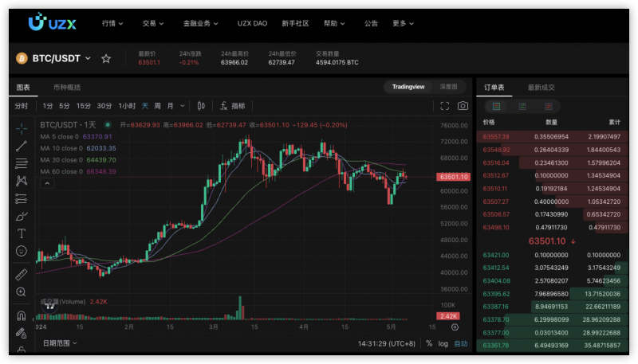638x364 pixels.
Task: Click the current price label 63501.10 on axis
Action: [453, 177]
